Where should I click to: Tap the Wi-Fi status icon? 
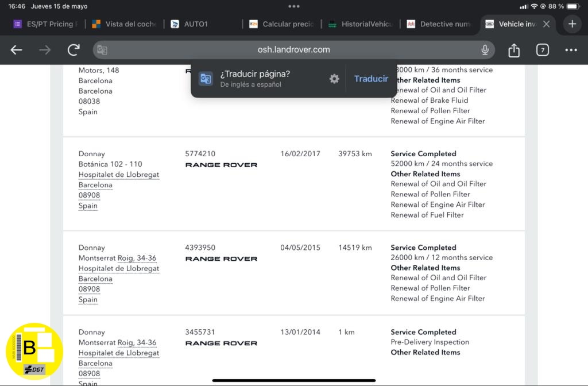[535, 6]
